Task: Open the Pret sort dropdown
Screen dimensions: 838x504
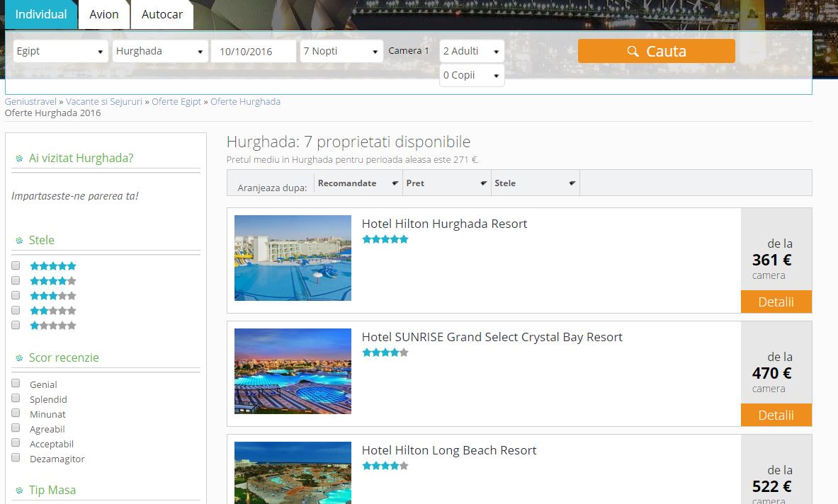Action: click(446, 183)
